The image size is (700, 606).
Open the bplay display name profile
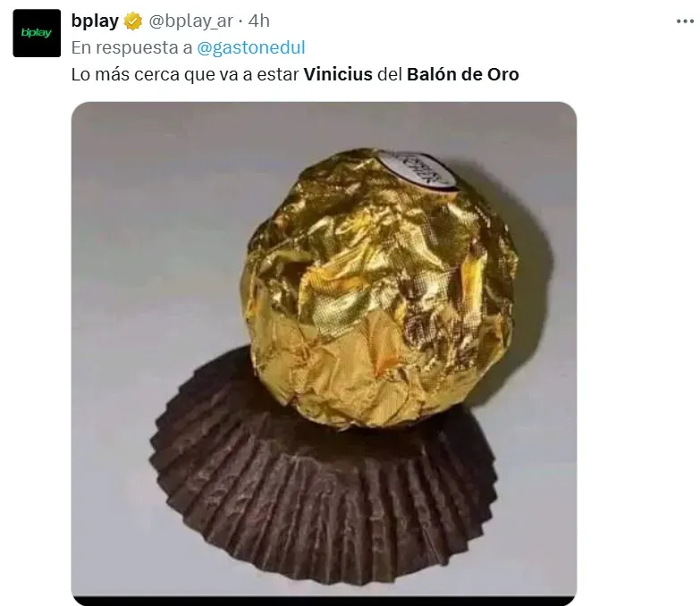pyautogui.click(x=95, y=21)
